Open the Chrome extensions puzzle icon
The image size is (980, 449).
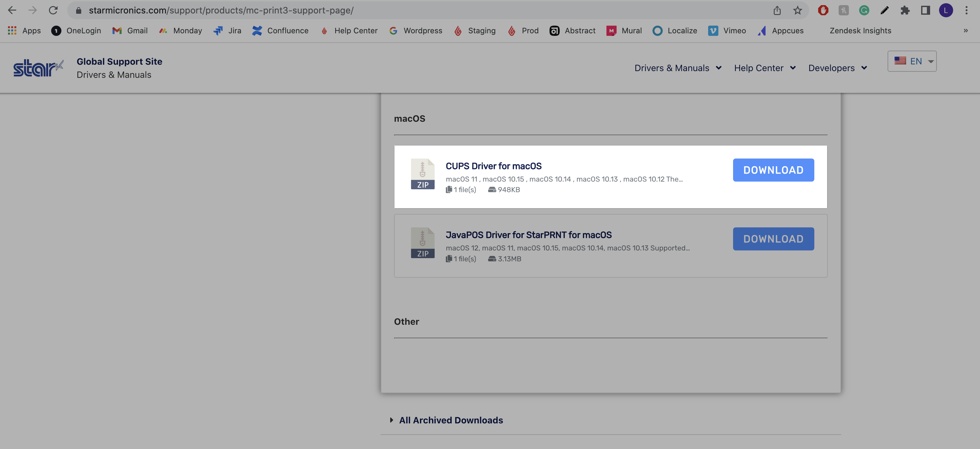click(905, 10)
